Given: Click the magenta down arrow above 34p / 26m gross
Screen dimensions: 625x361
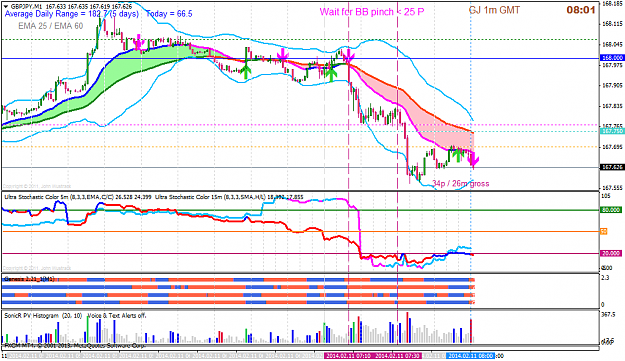Looking at the screenshot, I should click(x=474, y=159).
